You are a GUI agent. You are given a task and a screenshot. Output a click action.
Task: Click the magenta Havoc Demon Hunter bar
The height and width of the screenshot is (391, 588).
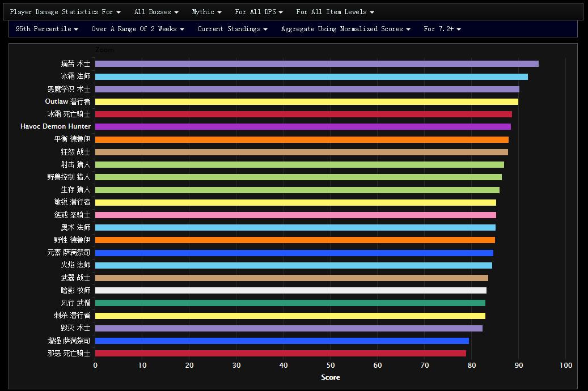[303, 127]
